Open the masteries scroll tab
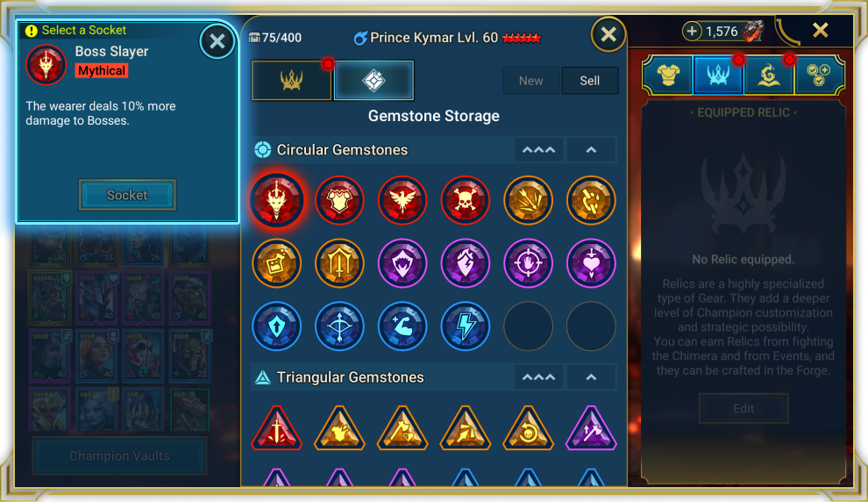Viewport: 868px width, 502px height. 768,75
